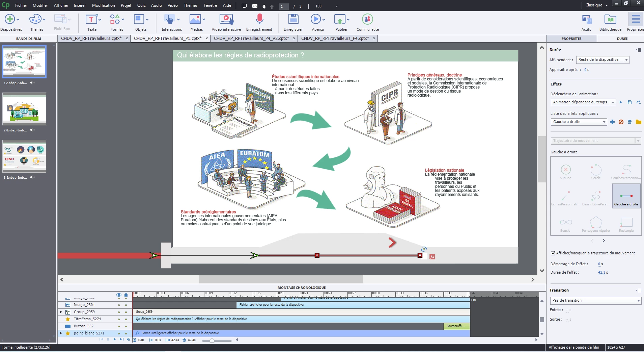Click the fx effect icon on the stage

pos(432,257)
